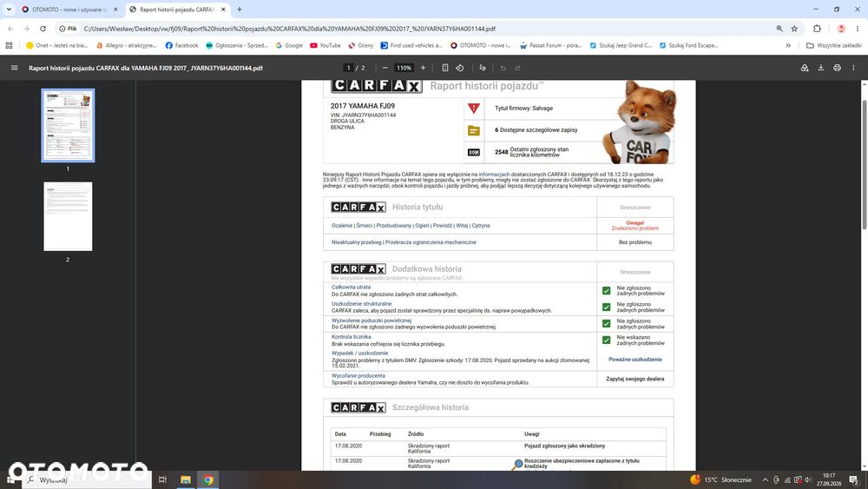Click the Uszkodzenie strukturalne link

pyautogui.click(x=361, y=303)
